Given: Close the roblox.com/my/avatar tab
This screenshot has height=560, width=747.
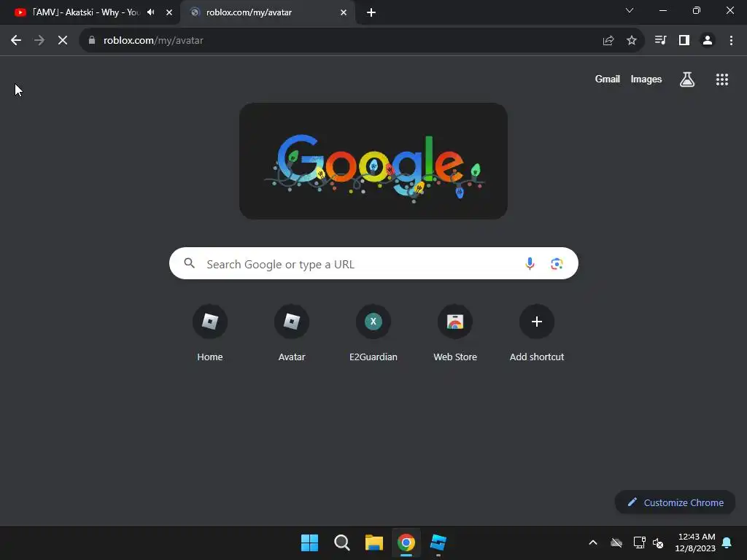Looking at the screenshot, I should coord(344,12).
